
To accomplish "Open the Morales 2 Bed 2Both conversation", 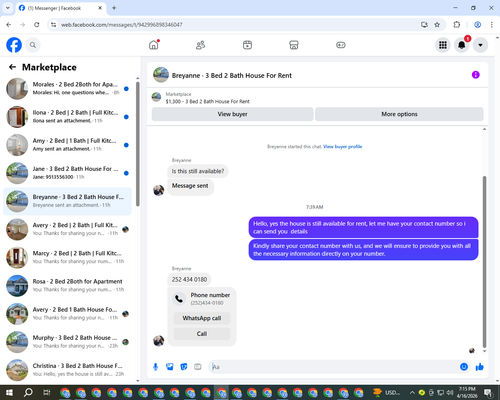I will click(68, 89).
